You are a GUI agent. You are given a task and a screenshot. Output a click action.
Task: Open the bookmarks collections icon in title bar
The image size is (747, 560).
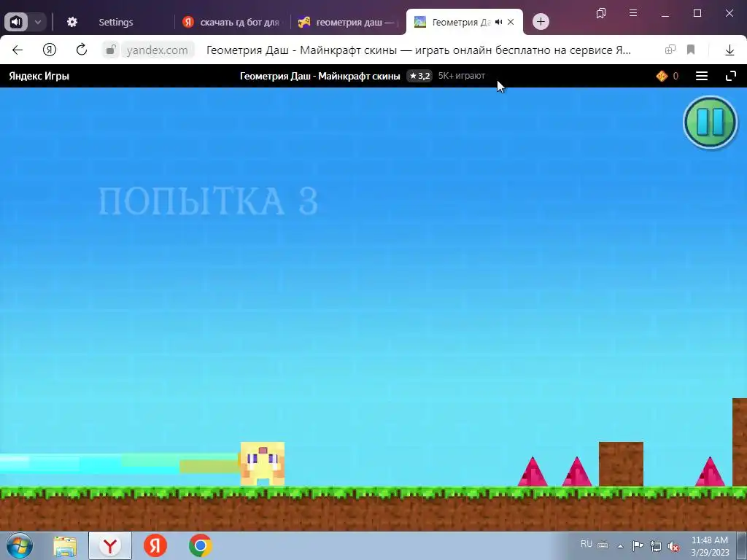(x=601, y=13)
